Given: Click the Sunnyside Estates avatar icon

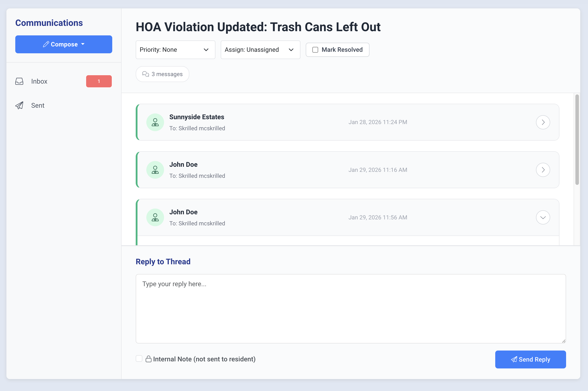Looking at the screenshot, I should 155,122.
